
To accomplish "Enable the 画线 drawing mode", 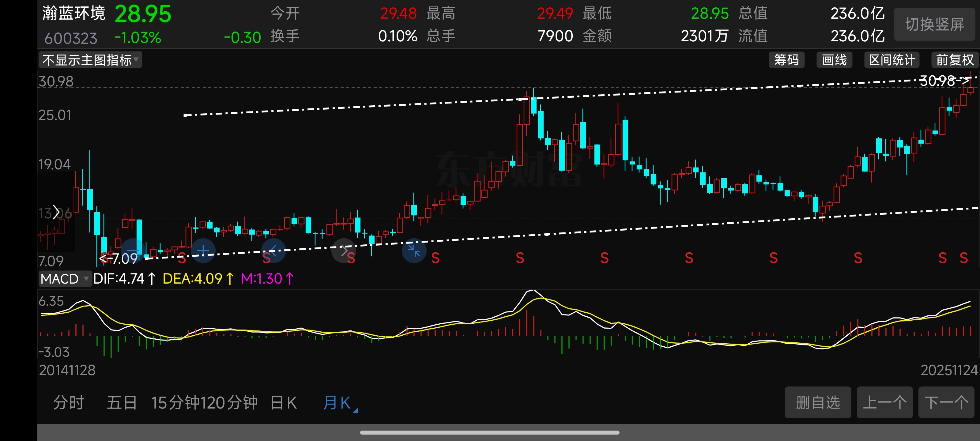I will point(834,60).
